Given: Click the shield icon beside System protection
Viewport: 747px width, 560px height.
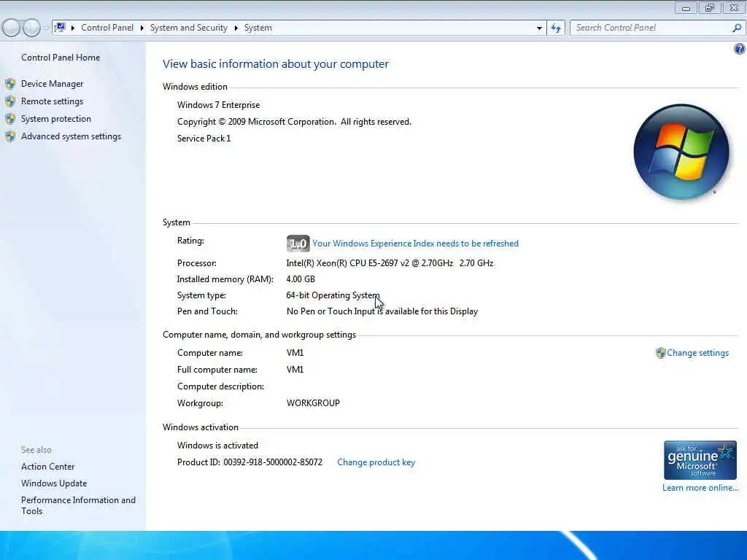Looking at the screenshot, I should point(10,119).
